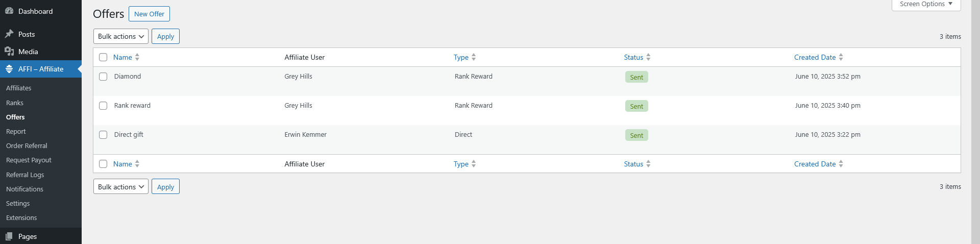Image resolution: width=980 pixels, height=244 pixels.
Task: Go to Request Payout in sidebar
Action: [x=29, y=160]
